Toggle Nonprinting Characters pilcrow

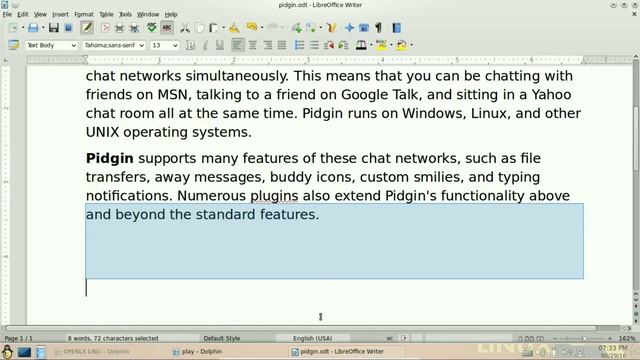(x=378, y=28)
